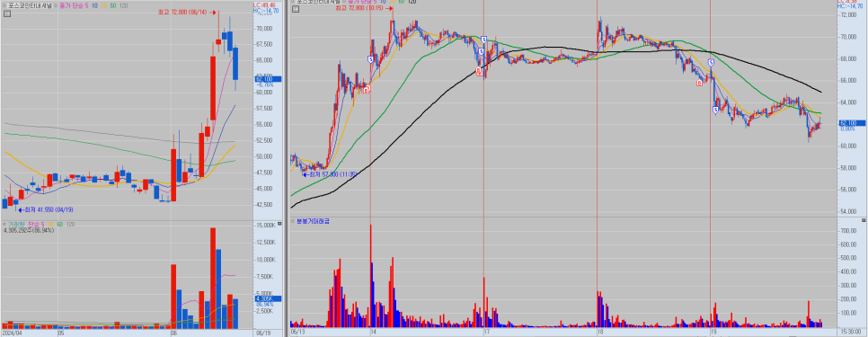868x337 pixels.
Task: Click the small square before 거래량 label
Action: click(4, 224)
